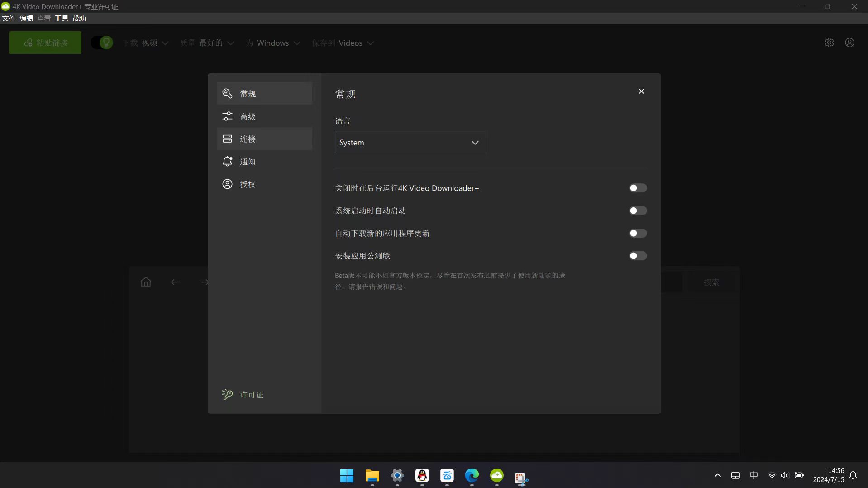This screenshot has height=488, width=868.
Task: Click the settings gear icon in top toolbar
Action: pyautogui.click(x=829, y=43)
